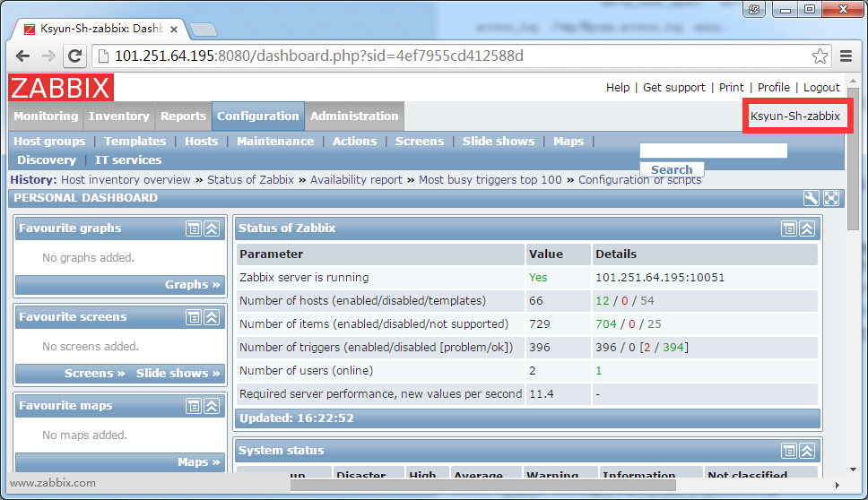
Task: Click the Search button
Action: 672,169
